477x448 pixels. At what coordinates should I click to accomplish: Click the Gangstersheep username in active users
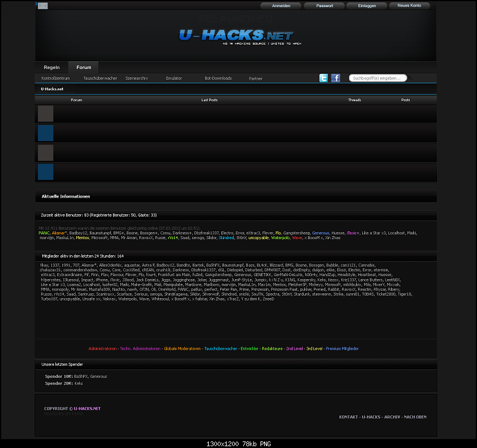click(296, 233)
